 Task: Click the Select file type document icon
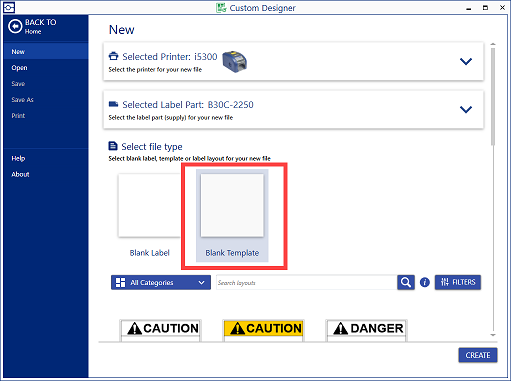tap(113, 146)
